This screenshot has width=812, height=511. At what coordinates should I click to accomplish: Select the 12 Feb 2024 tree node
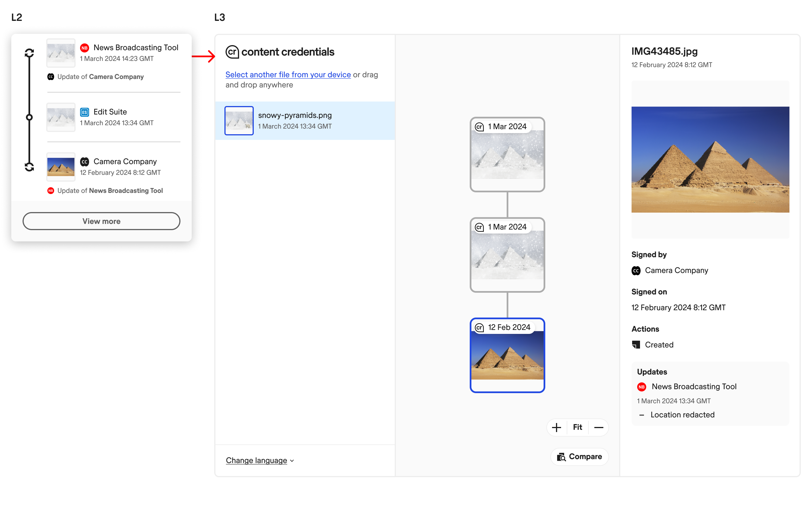coord(507,355)
